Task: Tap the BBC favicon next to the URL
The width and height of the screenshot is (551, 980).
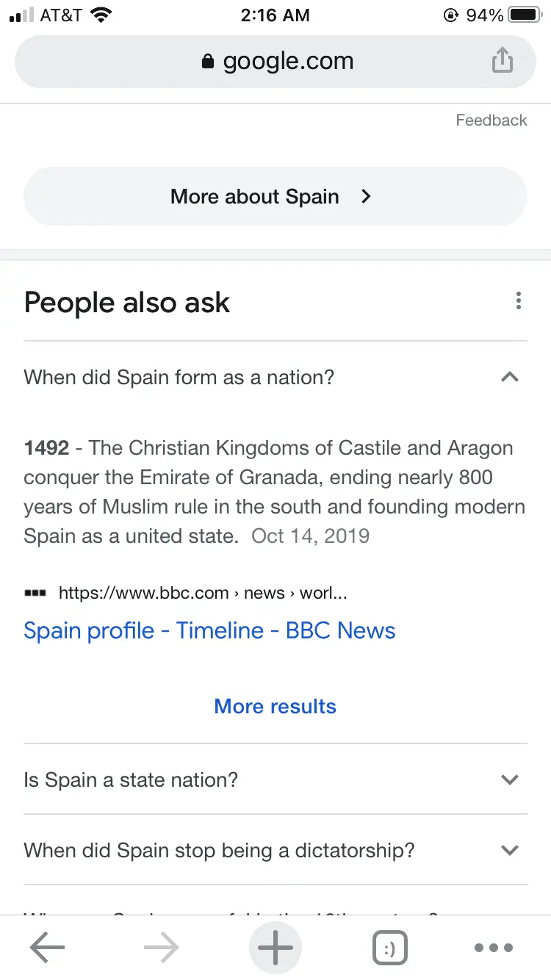Action: click(35, 593)
